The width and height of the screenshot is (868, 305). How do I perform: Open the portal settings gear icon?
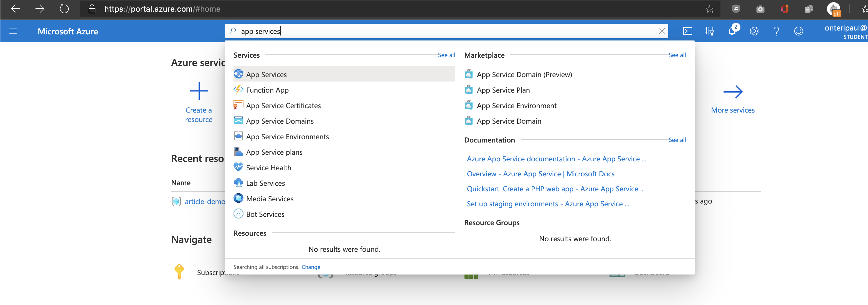(x=754, y=31)
